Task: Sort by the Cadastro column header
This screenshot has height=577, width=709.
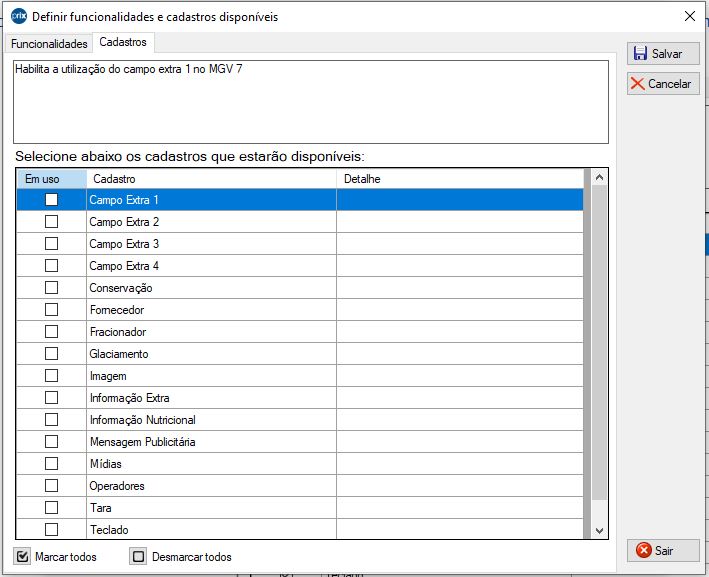Action: coord(210,179)
